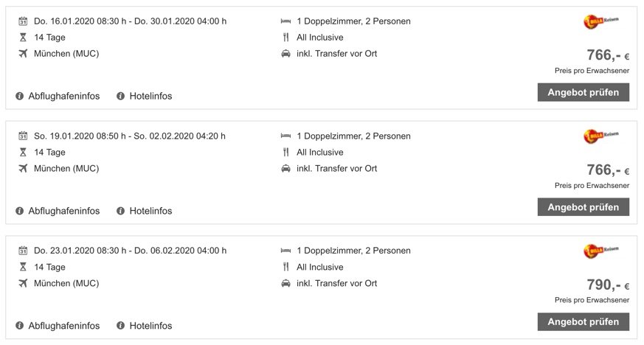Screen dimensions: 644x345
Task: Click info icon beside first Hotelinfos
Action: pyautogui.click(x=120, y=96)
